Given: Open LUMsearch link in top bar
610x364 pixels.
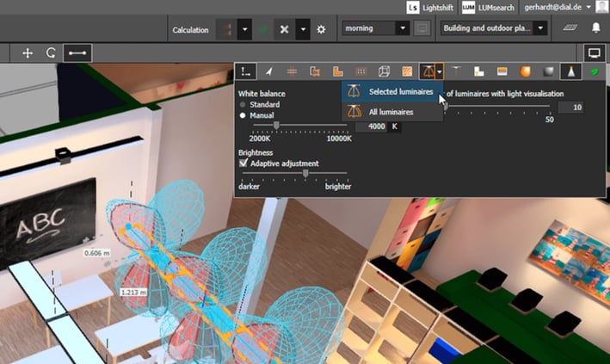Looking at the screenshot, I should tap(489, 7).
